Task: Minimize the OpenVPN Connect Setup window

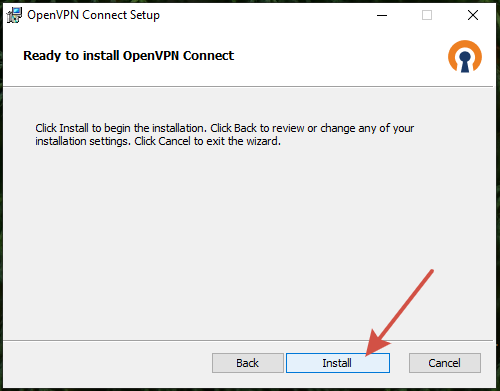Action: point(382,15)
